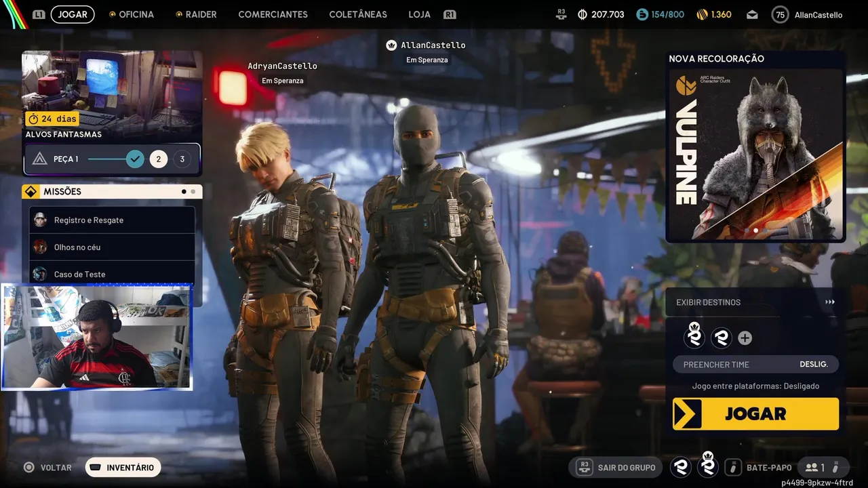Open the party member count indicator
Screen dimensions: 868x488
click(824, 467)
